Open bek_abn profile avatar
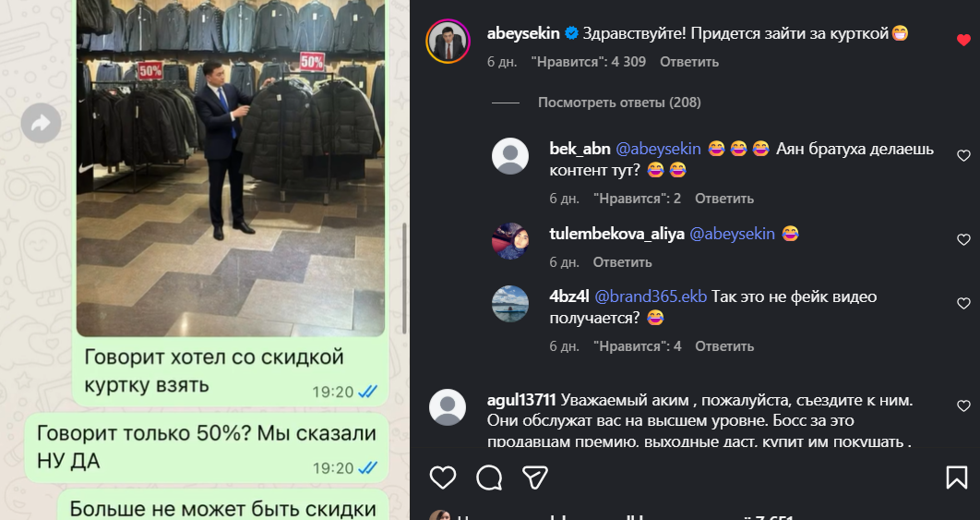This screenshot has width=980, height=520. pyautogui.click(x=510, y=156)
